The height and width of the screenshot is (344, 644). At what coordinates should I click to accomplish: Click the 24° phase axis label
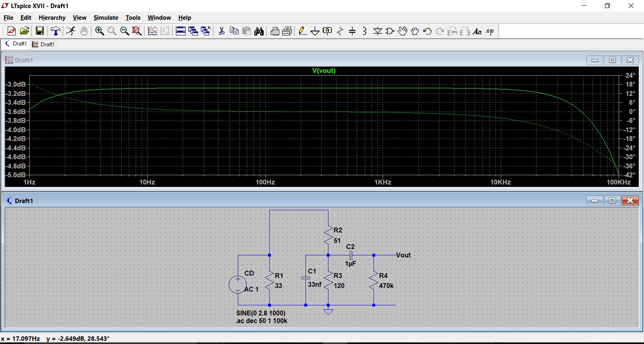point(630,75)
